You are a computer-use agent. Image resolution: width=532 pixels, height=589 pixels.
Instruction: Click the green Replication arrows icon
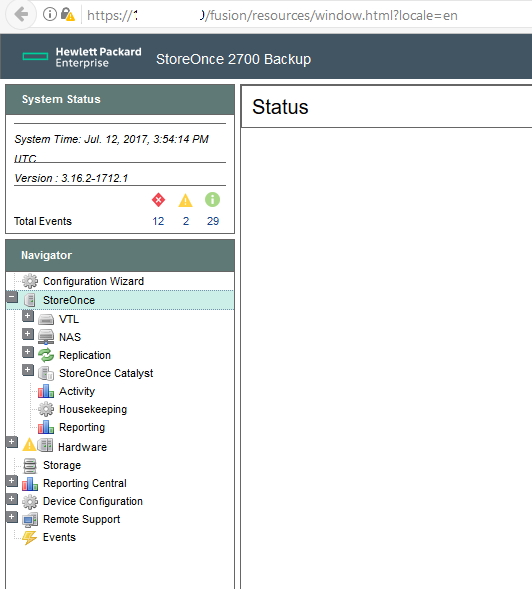46,355
